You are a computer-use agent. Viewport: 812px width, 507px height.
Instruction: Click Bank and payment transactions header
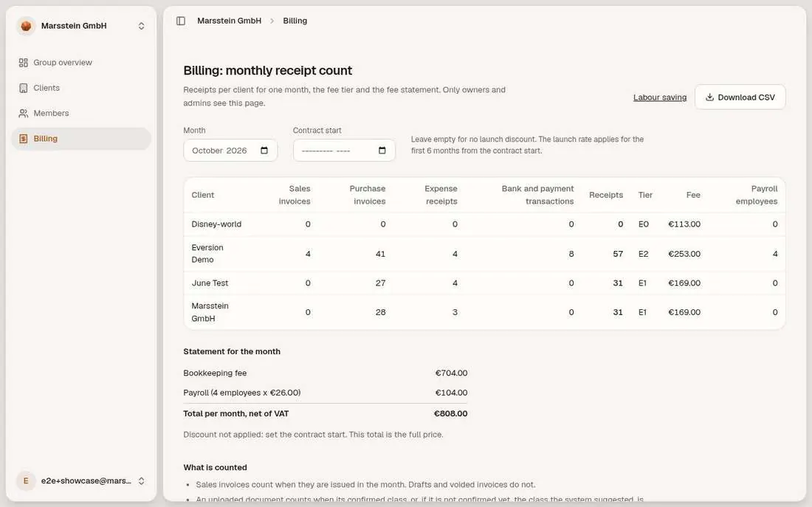pos(537,195)
